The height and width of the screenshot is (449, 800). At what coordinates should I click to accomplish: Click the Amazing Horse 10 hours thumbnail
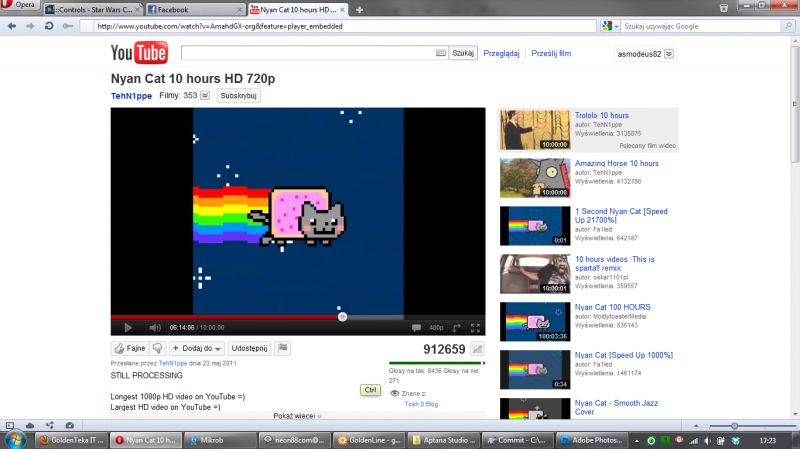coord(535,178)
